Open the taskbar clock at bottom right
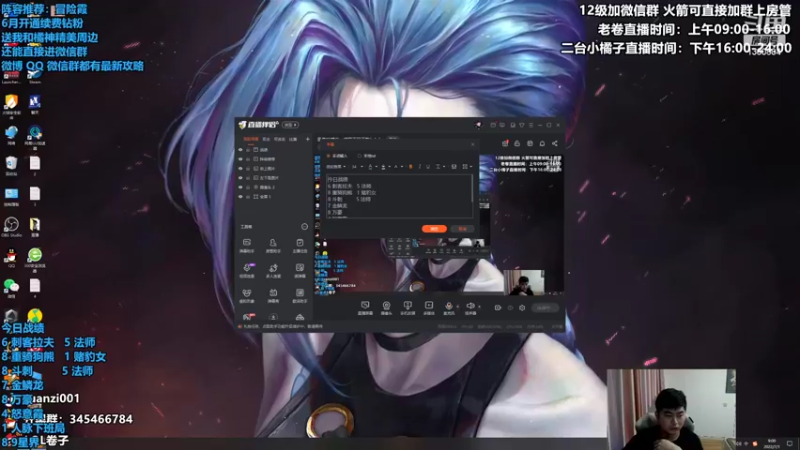Screen dimensions: 800x450 pyautogui.click(x=772, y=443)
